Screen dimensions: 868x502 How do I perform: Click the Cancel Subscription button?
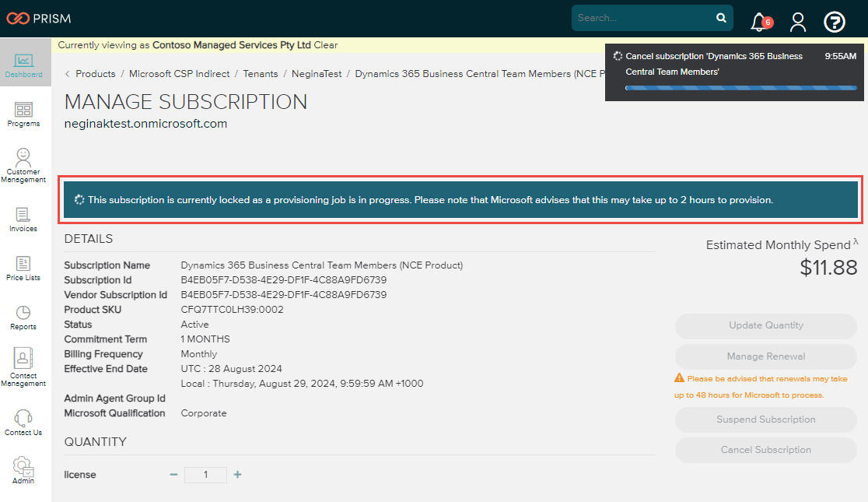coord(765,450)
